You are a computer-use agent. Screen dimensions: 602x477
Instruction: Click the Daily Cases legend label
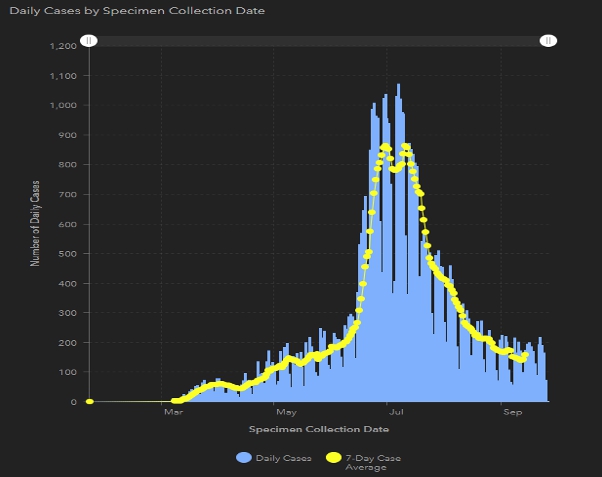[x=284, y=457]
